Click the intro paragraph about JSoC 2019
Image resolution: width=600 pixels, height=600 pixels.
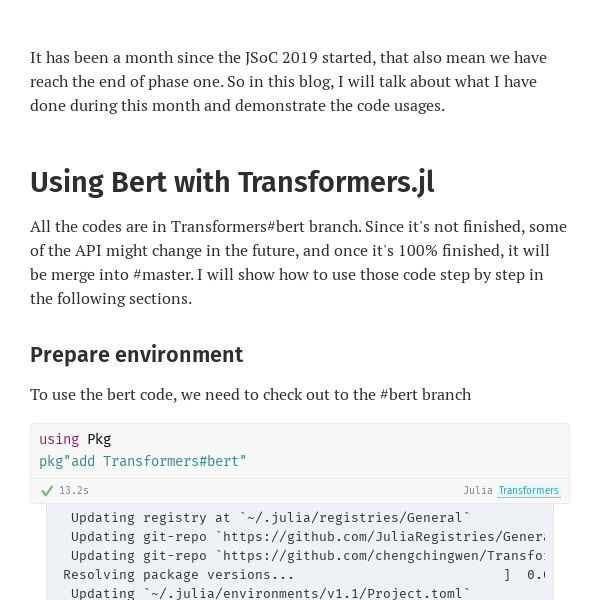(x=289, y=82)
